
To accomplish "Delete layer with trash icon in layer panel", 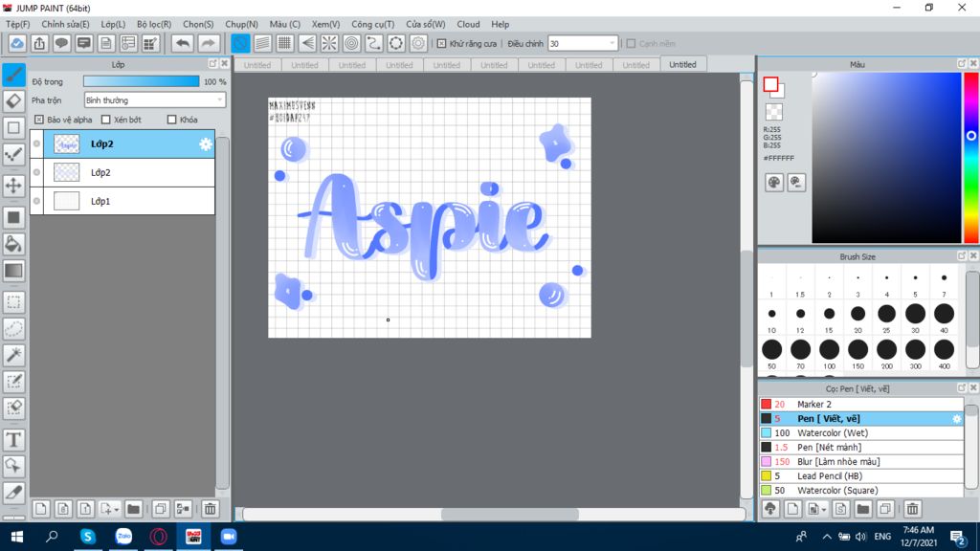I will (x=210, y=509).
